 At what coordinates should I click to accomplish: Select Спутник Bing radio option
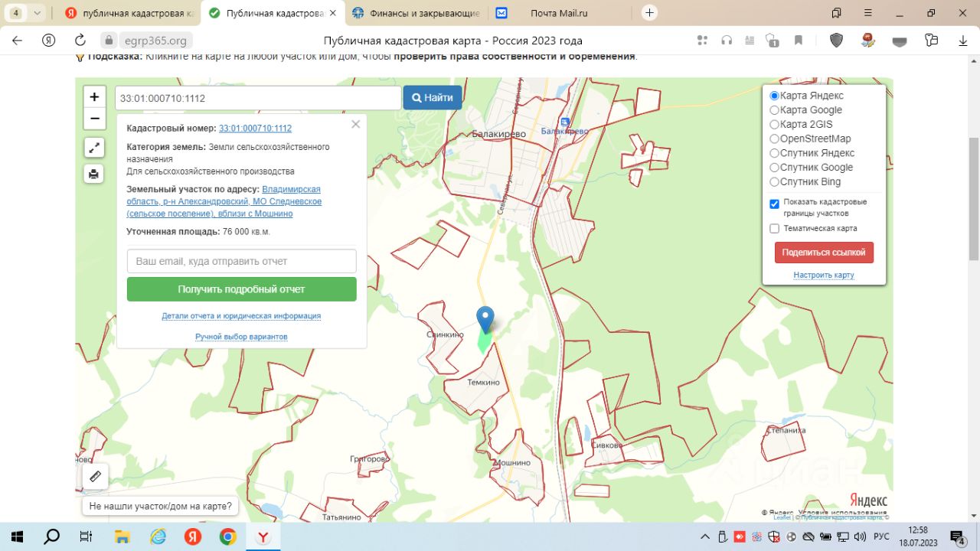(x=774, y=181)
